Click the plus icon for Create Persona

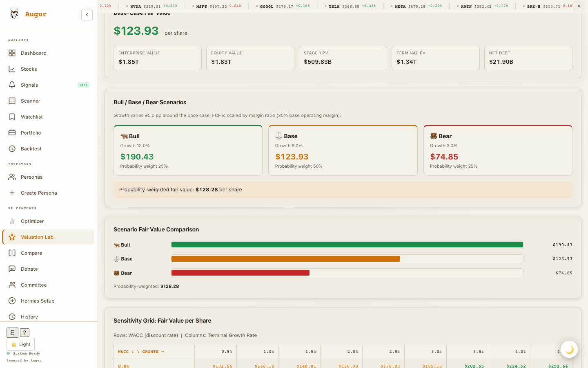point(12,193)
